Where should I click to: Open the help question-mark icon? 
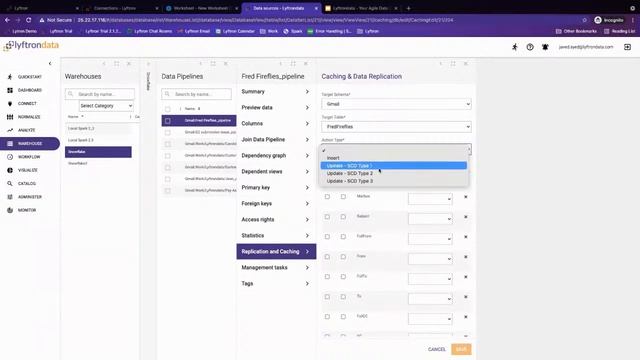pos(530,47)
